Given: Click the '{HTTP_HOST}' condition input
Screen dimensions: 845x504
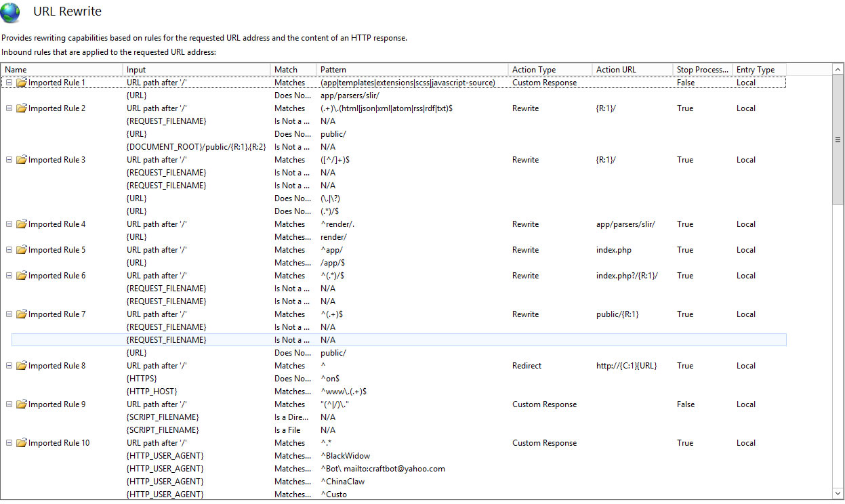Looking at the screenshot, I should (152, 392).
